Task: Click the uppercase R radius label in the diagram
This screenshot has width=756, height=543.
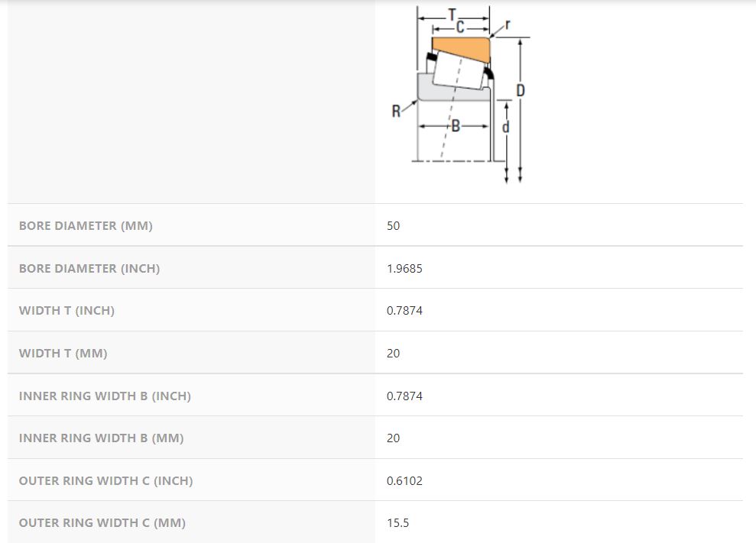Action: coord(396,112)
